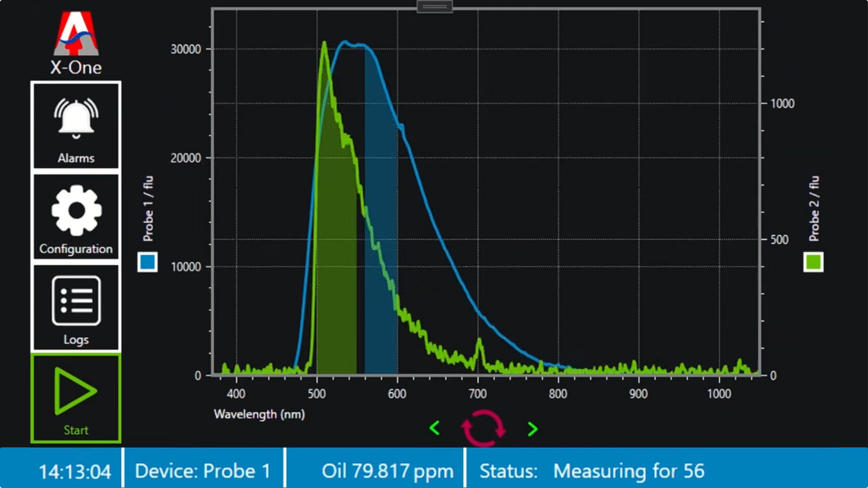Click the pull-down handle atop the chart
The width and height of the screenshot is (868, 488).
coord(434,6)
